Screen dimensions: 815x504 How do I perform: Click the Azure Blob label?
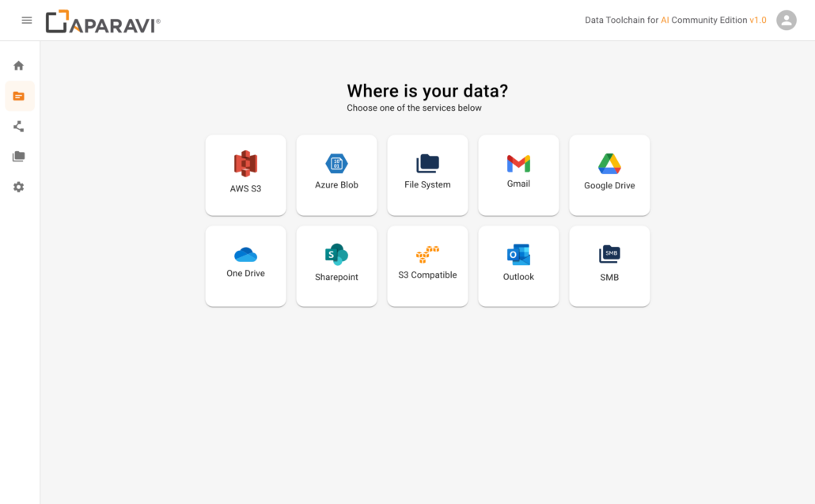pyautogui.click(x=336, y=185)
